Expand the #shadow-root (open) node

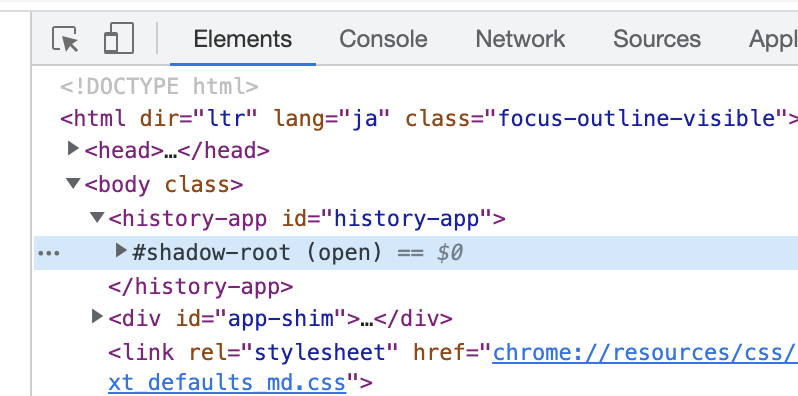(x=121, y=250)
